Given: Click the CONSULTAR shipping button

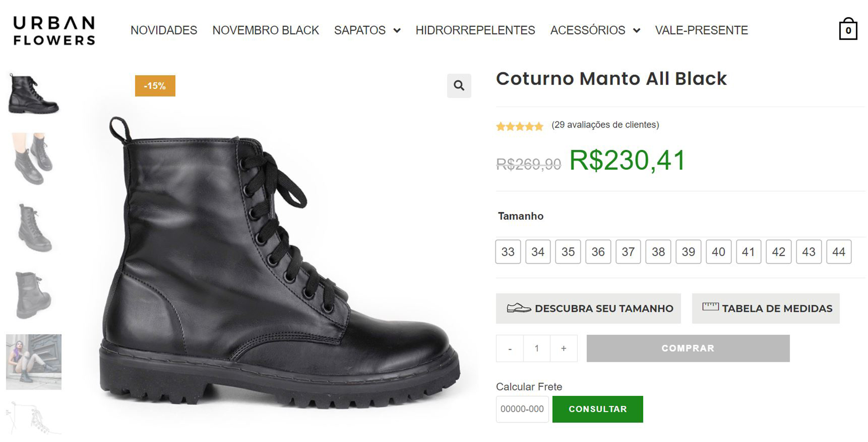Looking at the screenshot, I should pyautogui.click(x=598, y=409).
